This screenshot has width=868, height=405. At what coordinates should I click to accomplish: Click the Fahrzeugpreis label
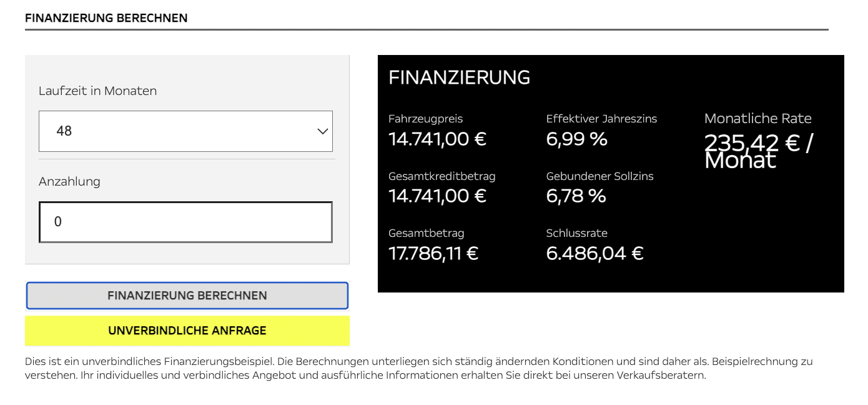point(425,119)
